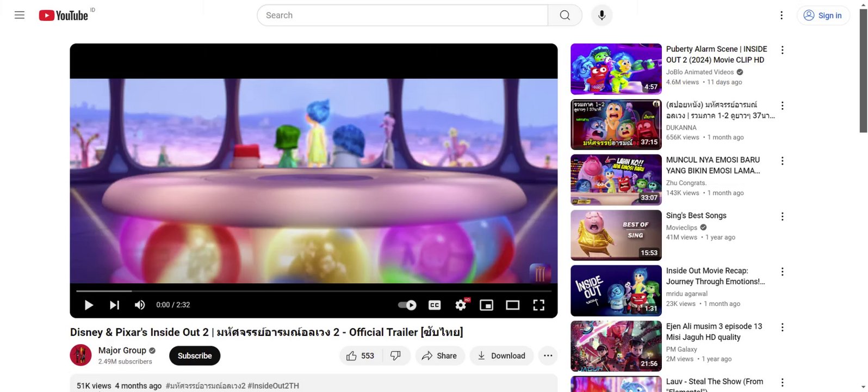
Task: Open options for Inside Out Movie Recap
Action: 782,272
